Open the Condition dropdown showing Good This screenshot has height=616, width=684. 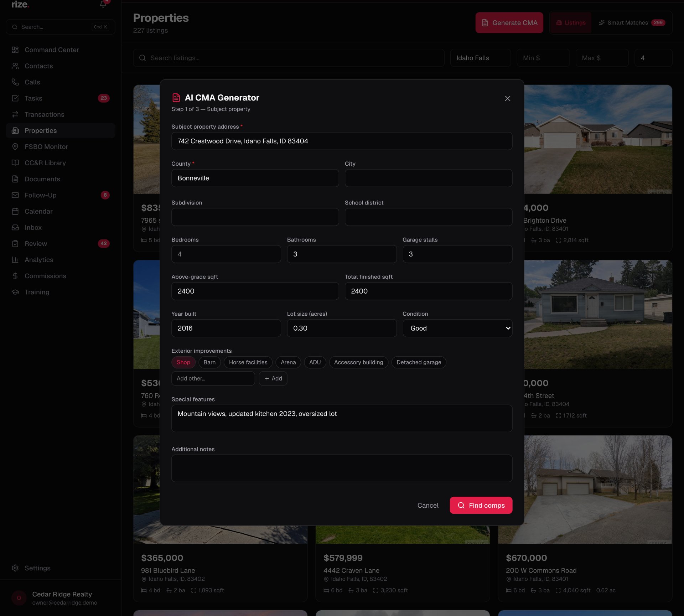pos(457,328)
